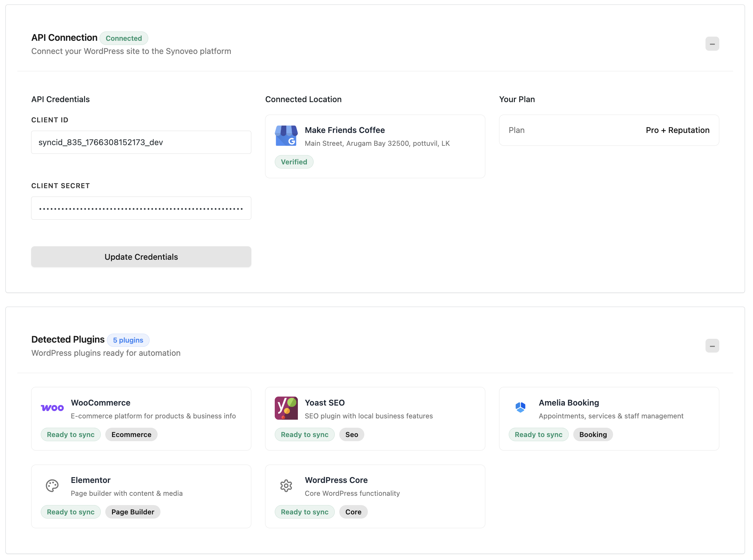Click the 5 plugins count badge
Image resolution: width=753 pixels, height=560 pixels.
pos(128,340)
